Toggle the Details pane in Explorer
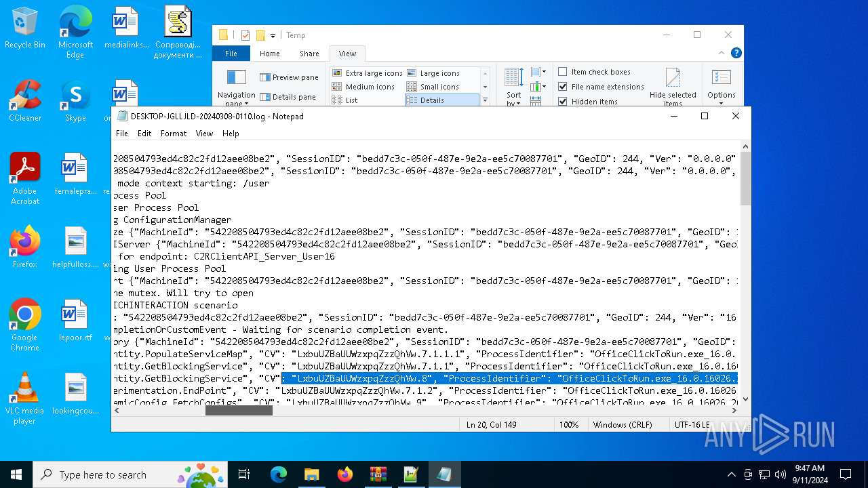The height and width of the screenshot is (488, 868). coord(288,97)
